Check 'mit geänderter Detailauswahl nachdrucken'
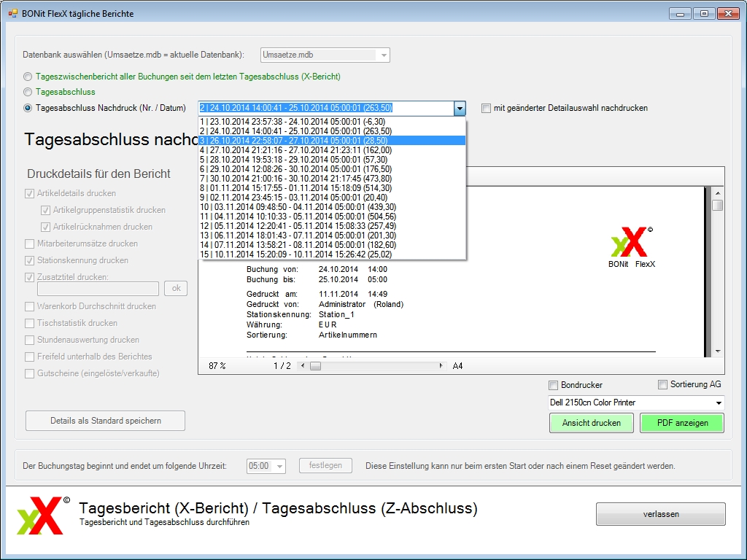747x560 pixels. click(x=487, y=109)
